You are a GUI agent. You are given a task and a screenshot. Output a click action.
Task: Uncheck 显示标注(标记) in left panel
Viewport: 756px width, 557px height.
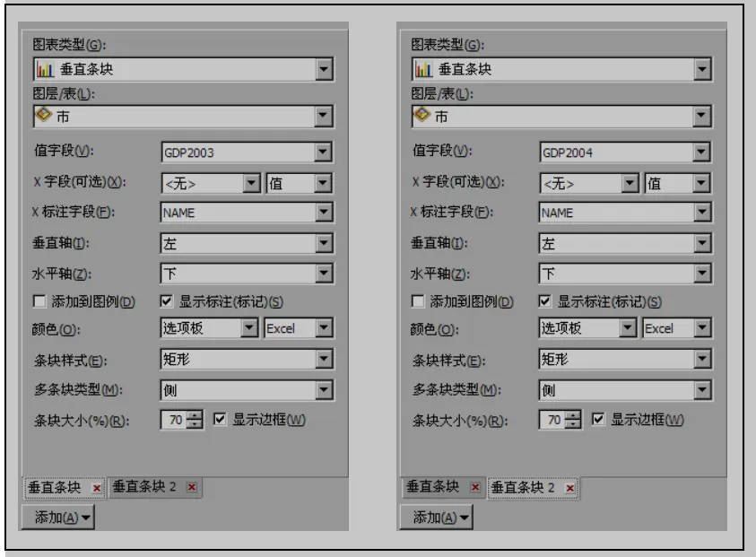click(x=166, y=301)
